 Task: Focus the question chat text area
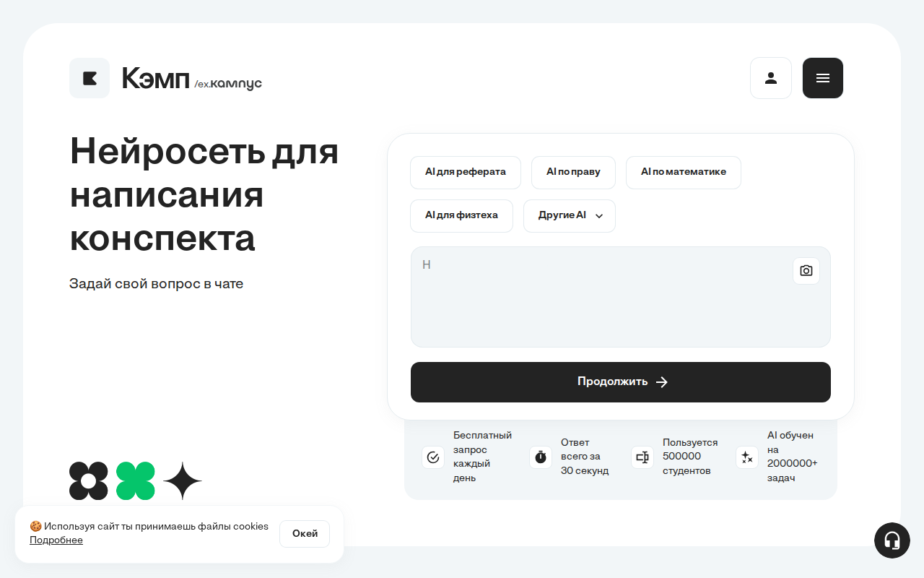click(x=621, y=297)
